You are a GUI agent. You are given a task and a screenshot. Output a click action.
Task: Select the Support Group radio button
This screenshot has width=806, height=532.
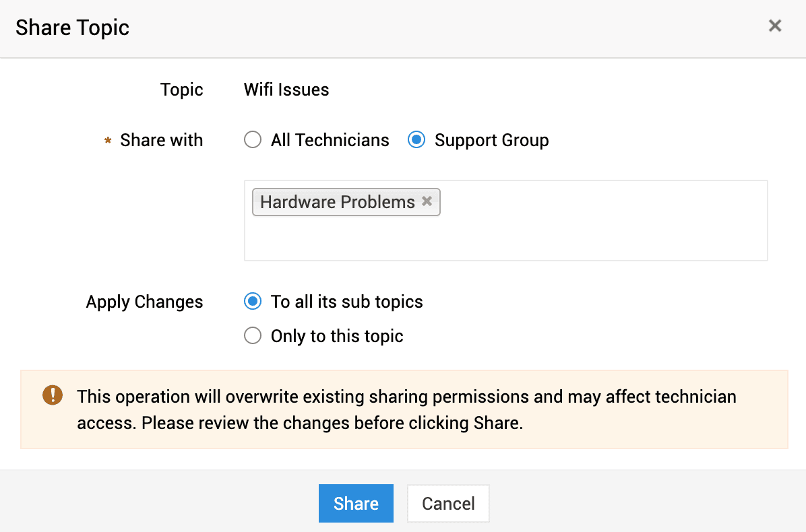[416, 139]
